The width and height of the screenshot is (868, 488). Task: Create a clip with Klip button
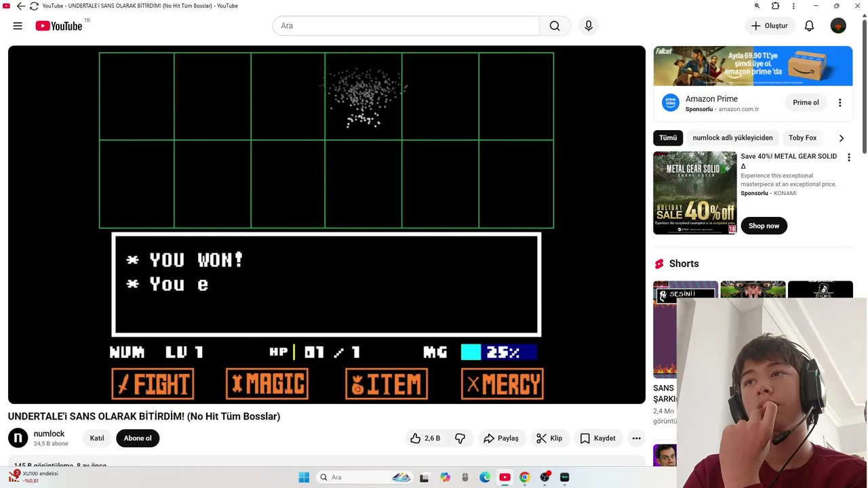click(549, 439)
